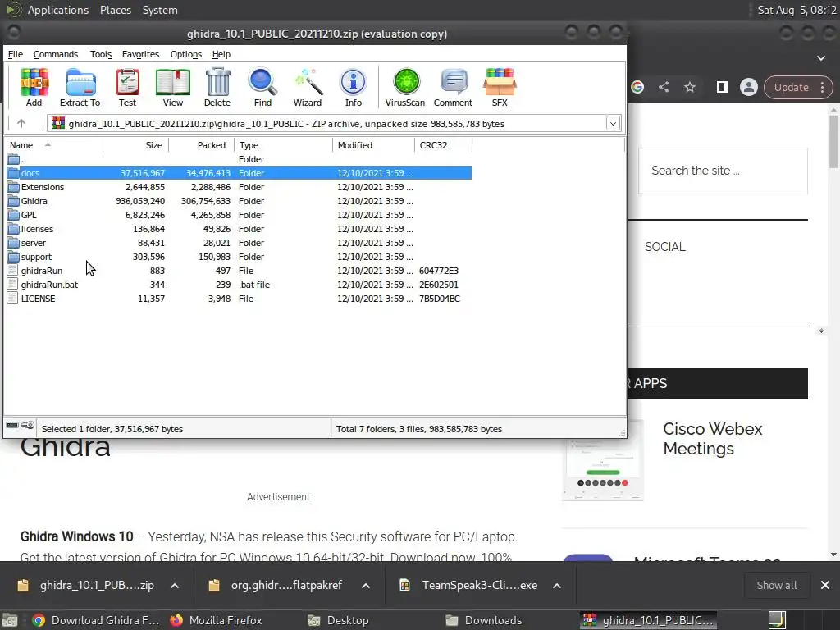
Task: Start VirusScan on the archive
Action: click(405, 87)
